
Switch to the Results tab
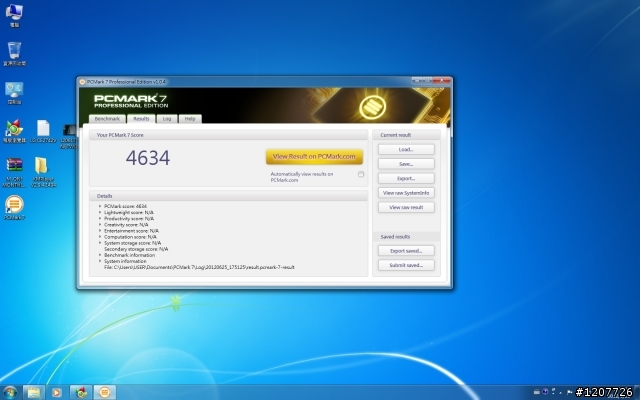point(141,119)
